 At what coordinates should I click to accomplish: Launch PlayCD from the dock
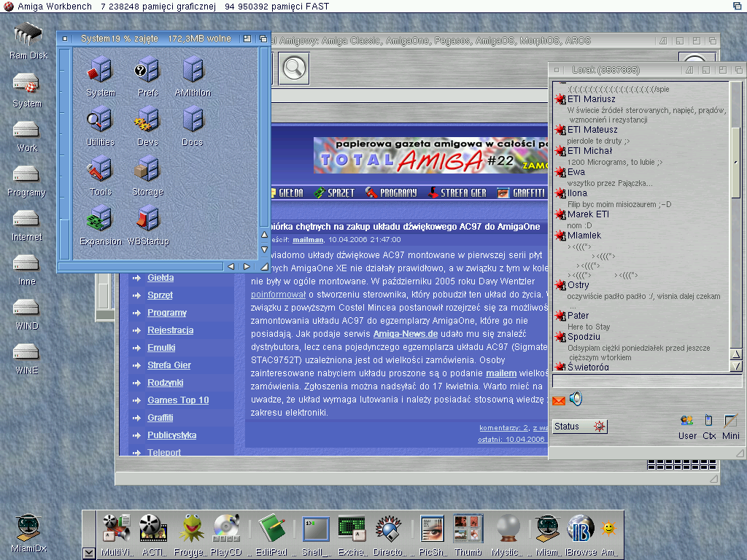point(226,534)
